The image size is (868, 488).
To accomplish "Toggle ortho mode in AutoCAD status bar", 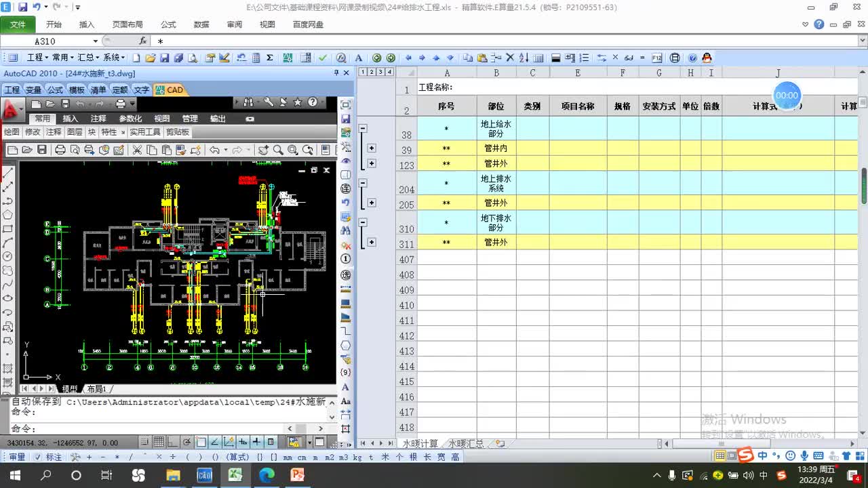I will [x=172, y=442].
